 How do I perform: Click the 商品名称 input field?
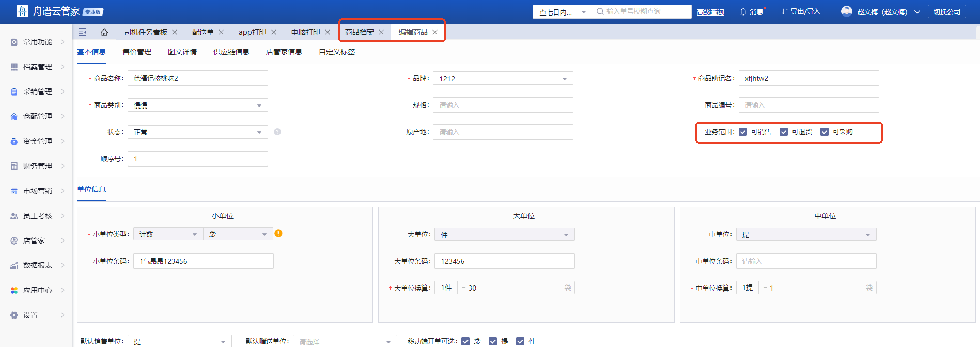click(x=197, y=79)
